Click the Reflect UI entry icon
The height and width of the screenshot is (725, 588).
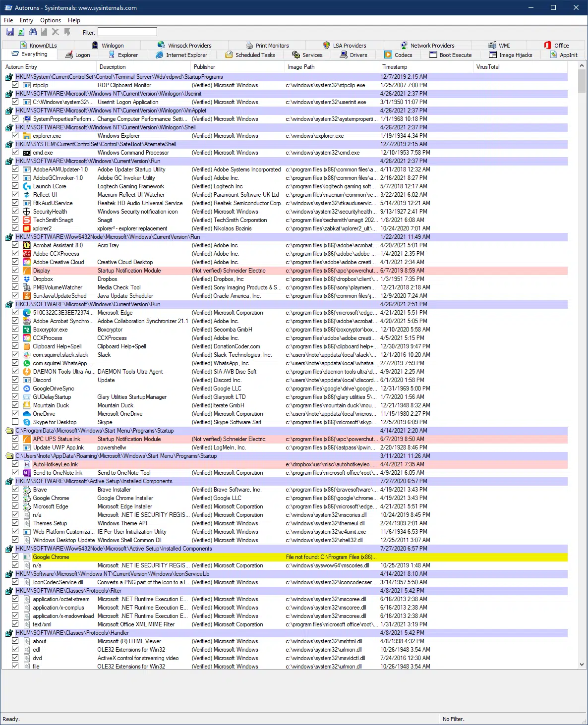(27, 195)
